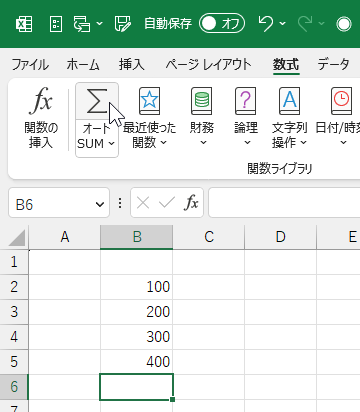Switch to the データ tab
The image size is (360, 412).
334,64
